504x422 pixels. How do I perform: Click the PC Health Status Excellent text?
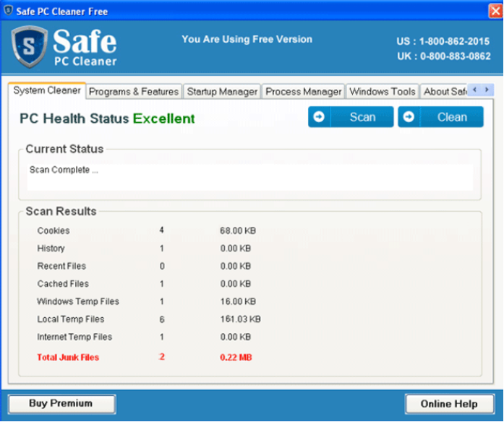click(x=107, y=119)
